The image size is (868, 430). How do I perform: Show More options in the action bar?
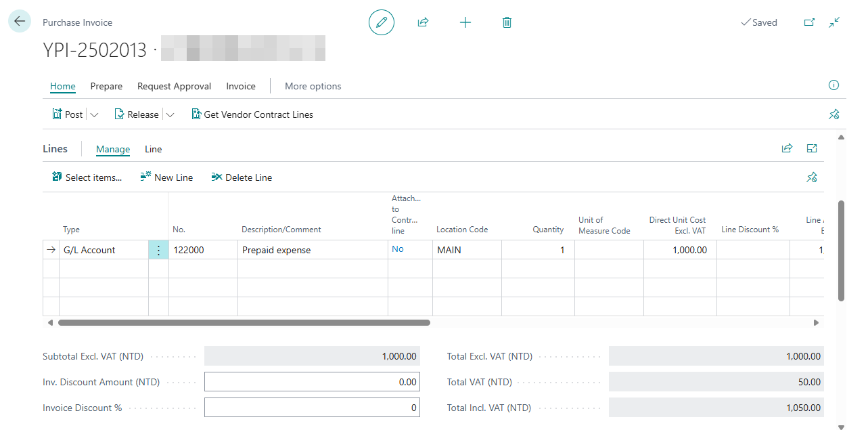coord(313,86)
